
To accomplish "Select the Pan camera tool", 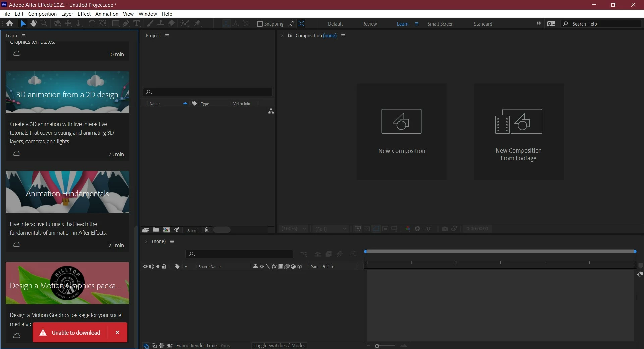I will (68, 23).
